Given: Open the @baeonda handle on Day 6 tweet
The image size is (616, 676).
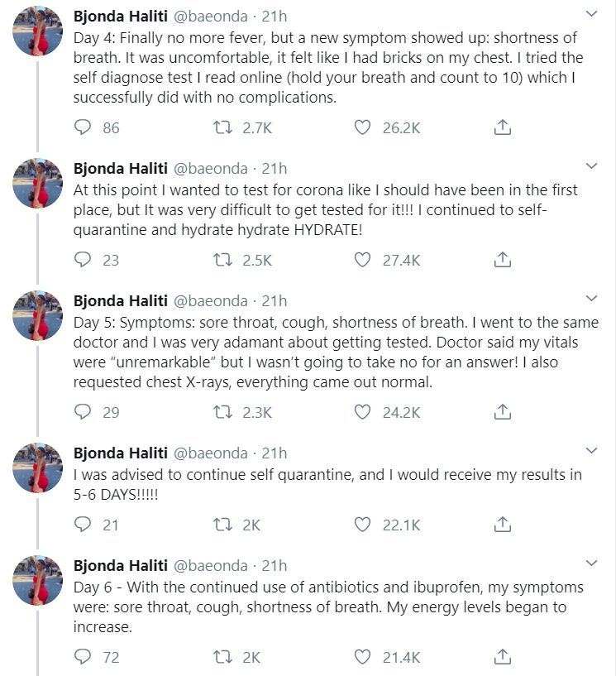Looking at the screenshot, I should pos(211,565).
